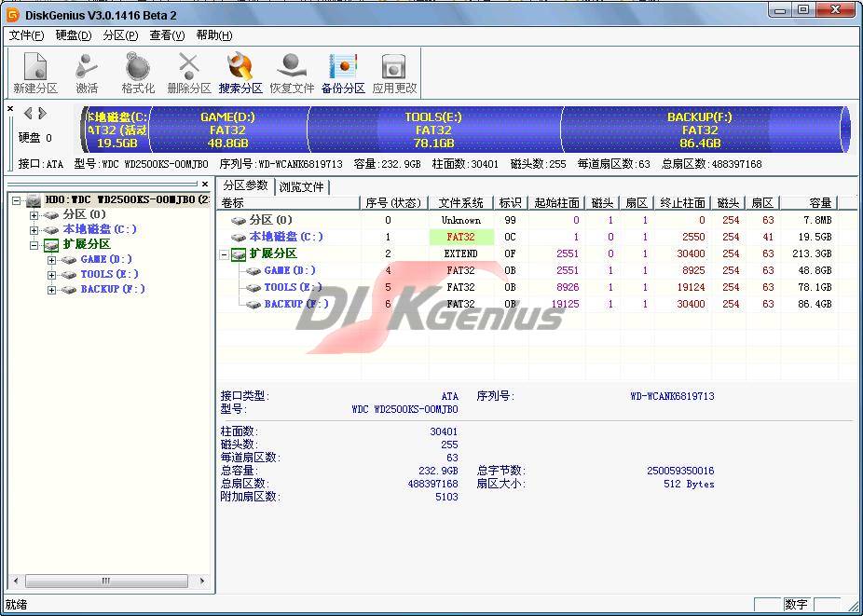This screenshot has width=863, height=616.
Task: Open the 帮助(H) menu
Action: [214, 35]
